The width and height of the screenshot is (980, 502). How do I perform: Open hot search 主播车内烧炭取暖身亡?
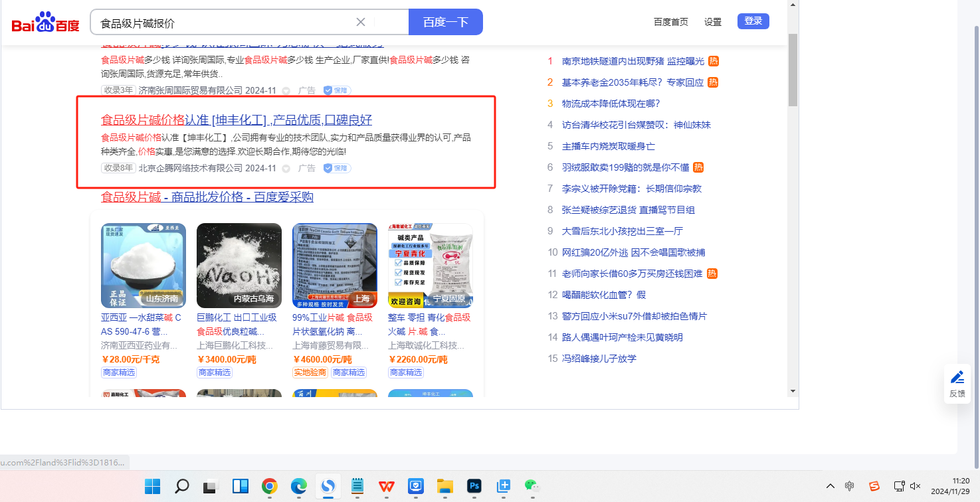(609, 146)
